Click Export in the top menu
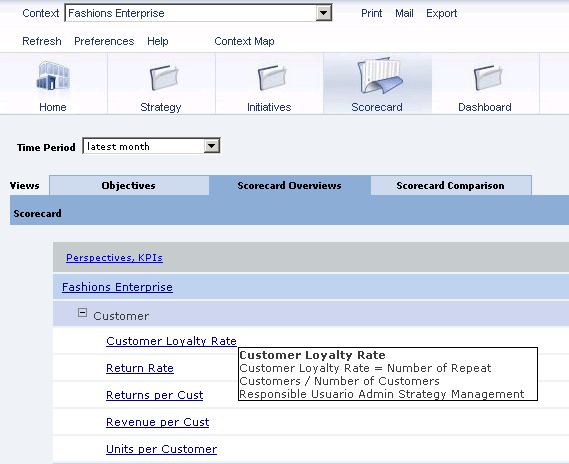This screenshot has height=464, width=569. click(441, 13)
